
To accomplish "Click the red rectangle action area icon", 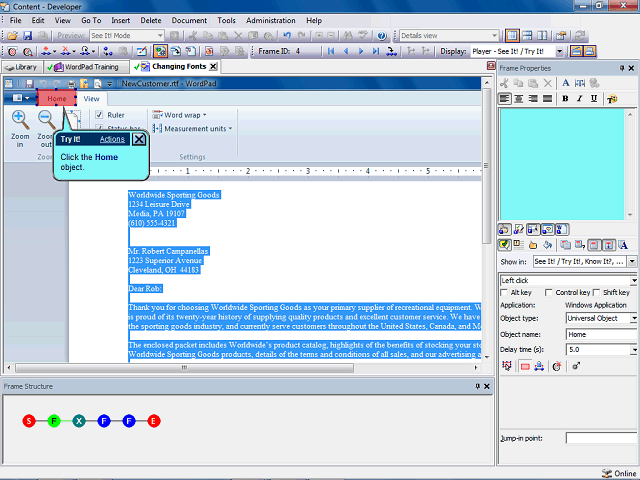I will coord(525,367).
